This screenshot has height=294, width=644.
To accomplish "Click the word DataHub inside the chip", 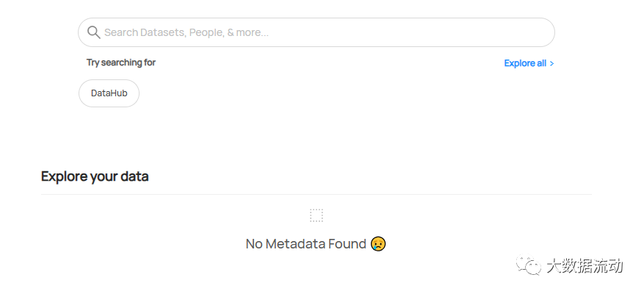I will [109, 93].
